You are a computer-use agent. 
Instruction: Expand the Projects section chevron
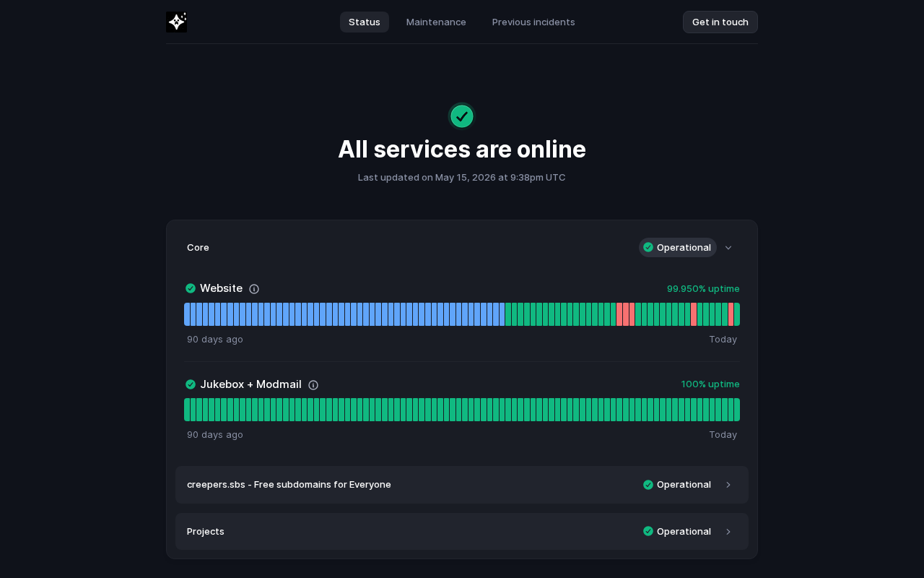point(728,532)
